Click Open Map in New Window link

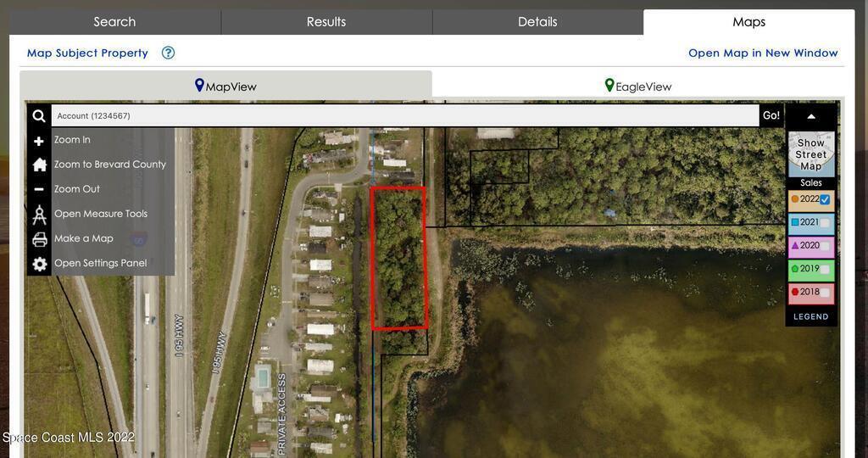point(763,53)
